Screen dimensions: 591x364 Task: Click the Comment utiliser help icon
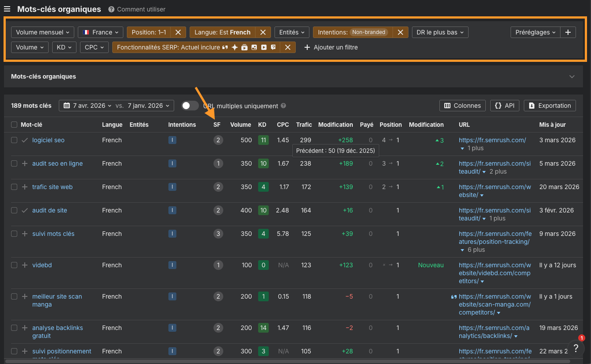point(111,9)
